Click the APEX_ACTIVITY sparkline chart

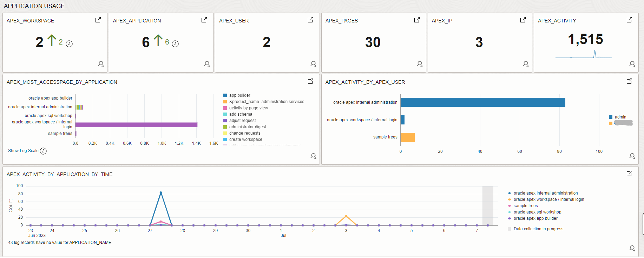point(583,55)
